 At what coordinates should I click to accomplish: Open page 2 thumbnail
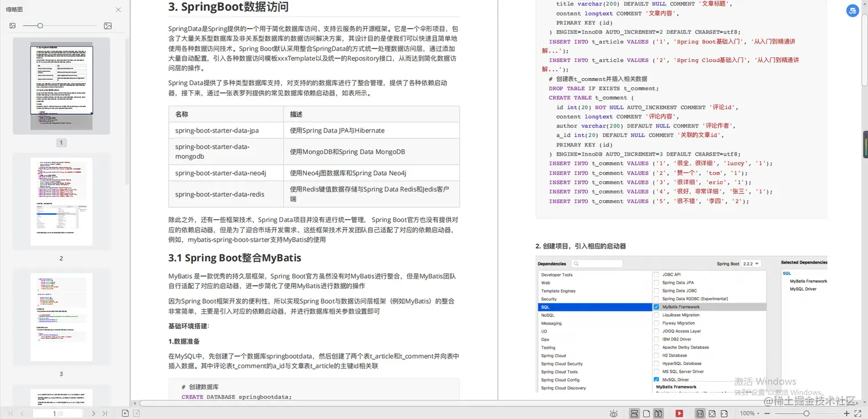[x=61, y=201]
